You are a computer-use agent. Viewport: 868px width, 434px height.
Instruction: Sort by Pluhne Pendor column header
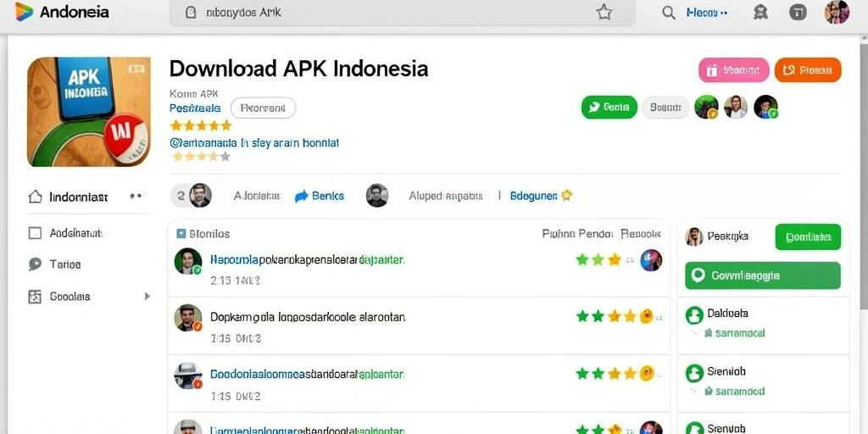click(x=576, y=234)
